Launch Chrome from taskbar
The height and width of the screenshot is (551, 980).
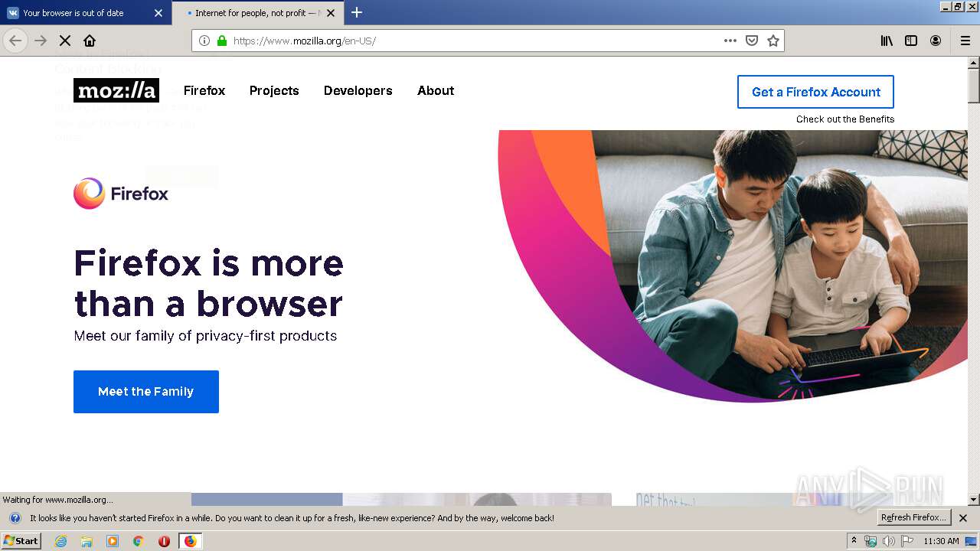tap(138, 541)
